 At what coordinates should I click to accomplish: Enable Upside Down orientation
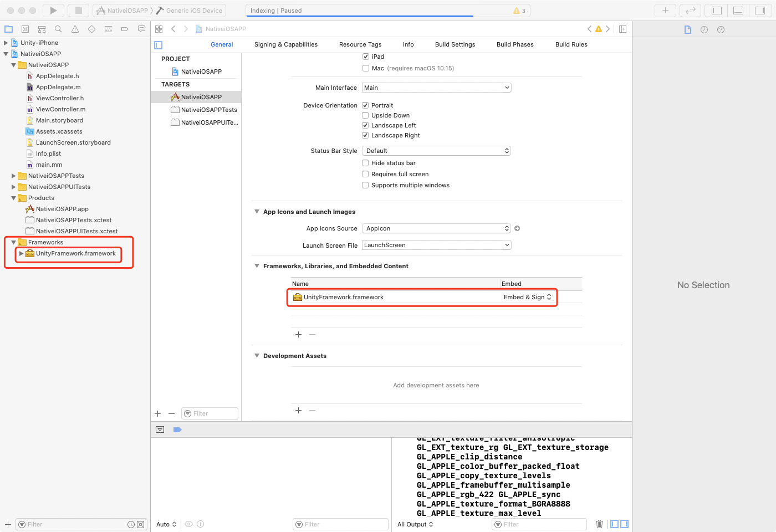365,115
